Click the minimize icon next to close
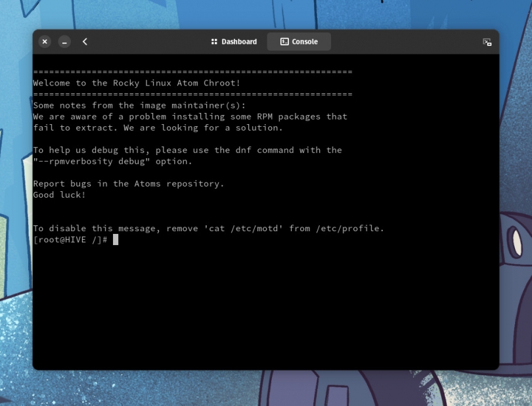This screenshot has height=406, width=532. (x=64, y=41)
